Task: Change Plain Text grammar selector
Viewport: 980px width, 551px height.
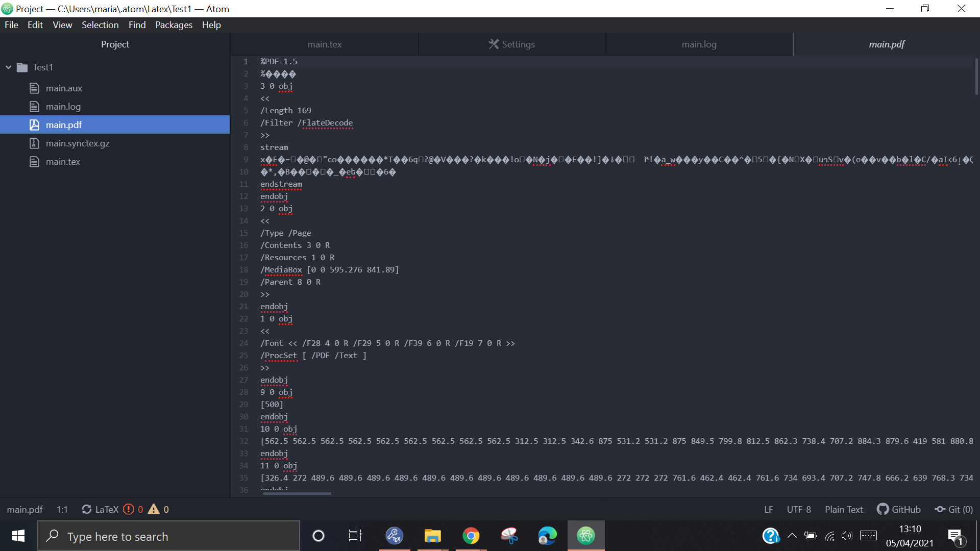Action: click(x=844, y=509)
